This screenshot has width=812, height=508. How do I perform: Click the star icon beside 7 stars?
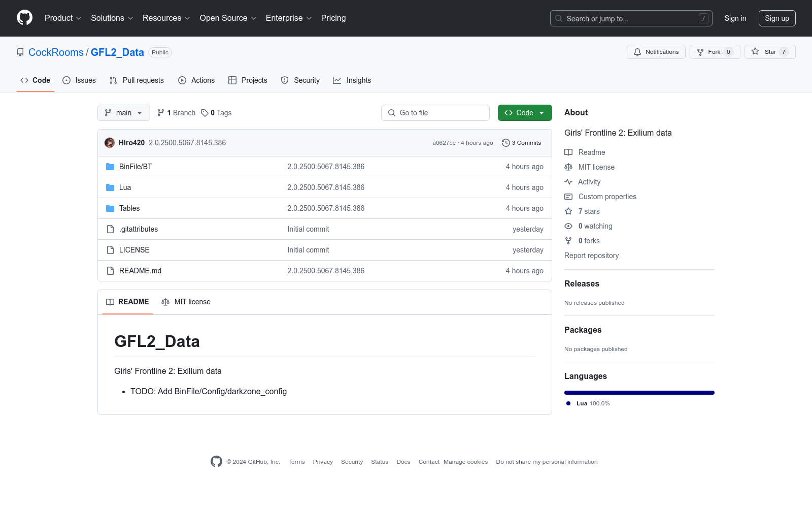(568, 211)
